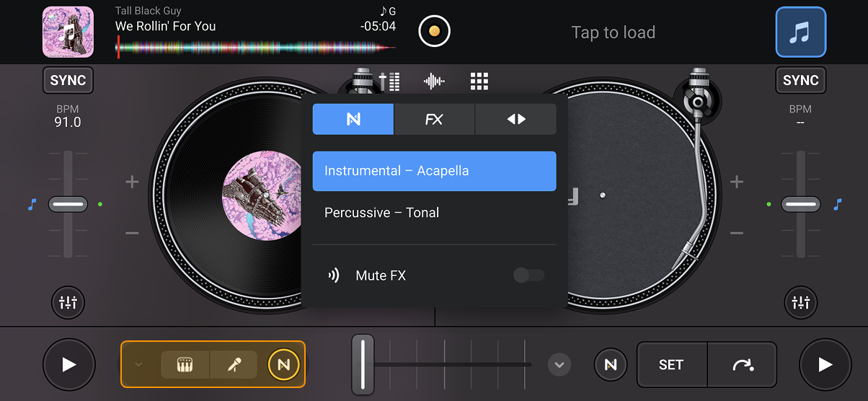Open the music library for the right deck
Screen dimensions: 868x401
[800, 32]
